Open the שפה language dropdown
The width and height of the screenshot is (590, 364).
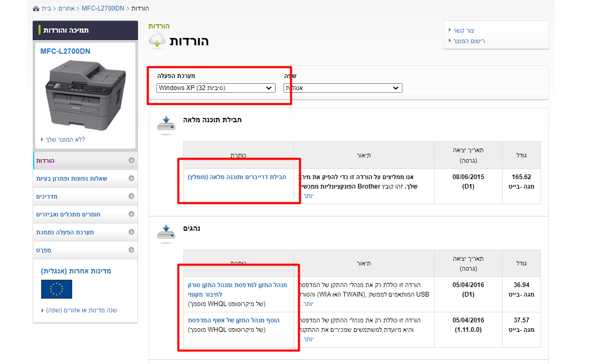point(343,88)
